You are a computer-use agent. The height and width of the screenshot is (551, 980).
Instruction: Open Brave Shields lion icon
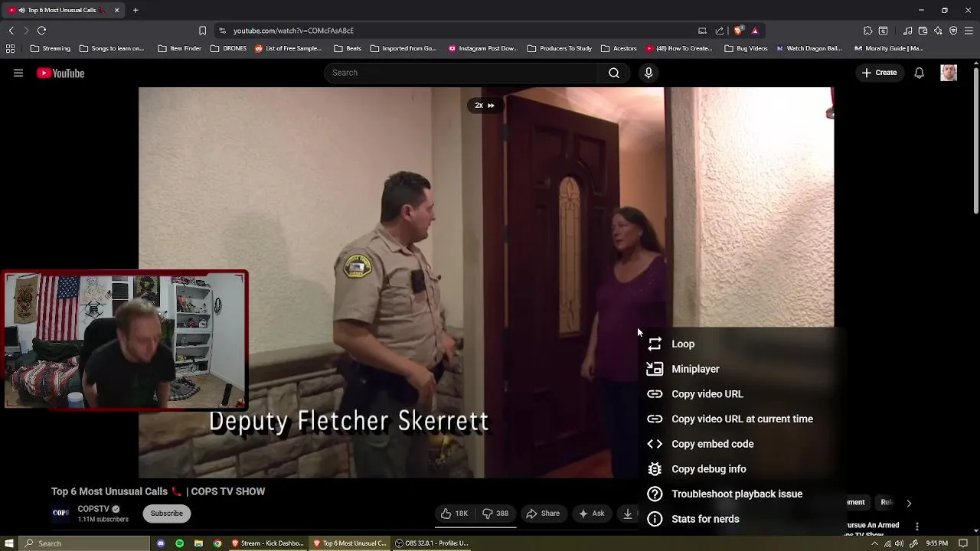(x=738, y=31)
